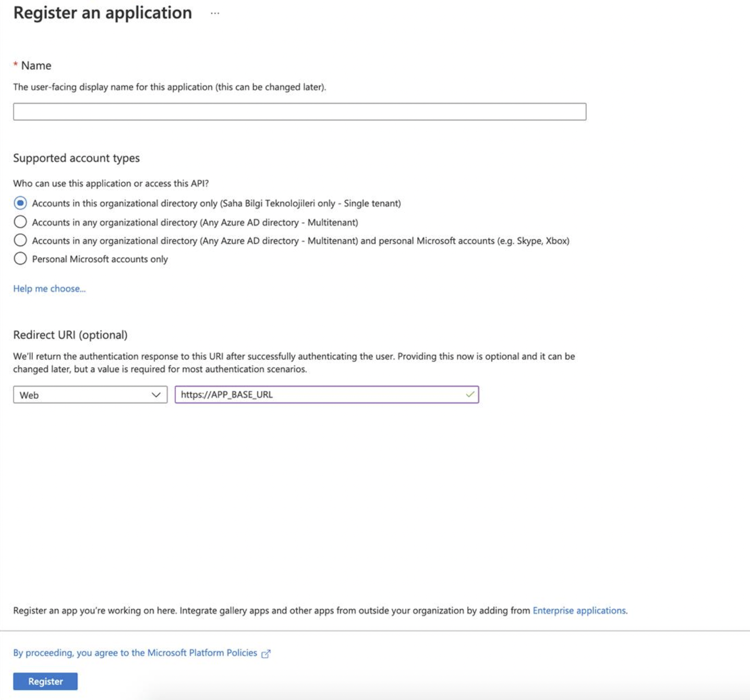Click the Redirect URI (optional) heading
750x700 pixels.
coord(70,335)
